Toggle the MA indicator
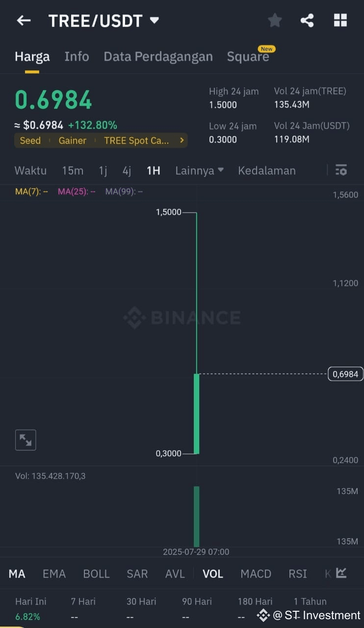Viewport: 364px width, 628px height. (x=17, y=574)
